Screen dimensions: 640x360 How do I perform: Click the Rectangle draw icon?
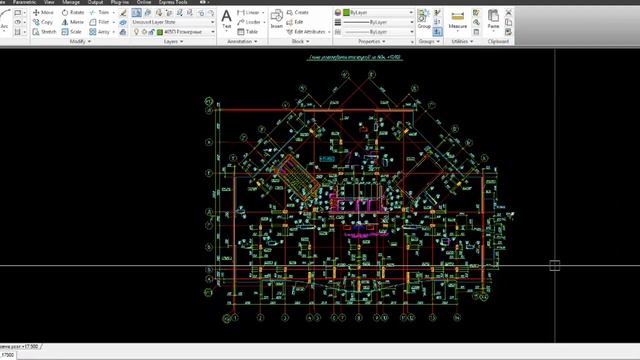click(x=18, y=13)
